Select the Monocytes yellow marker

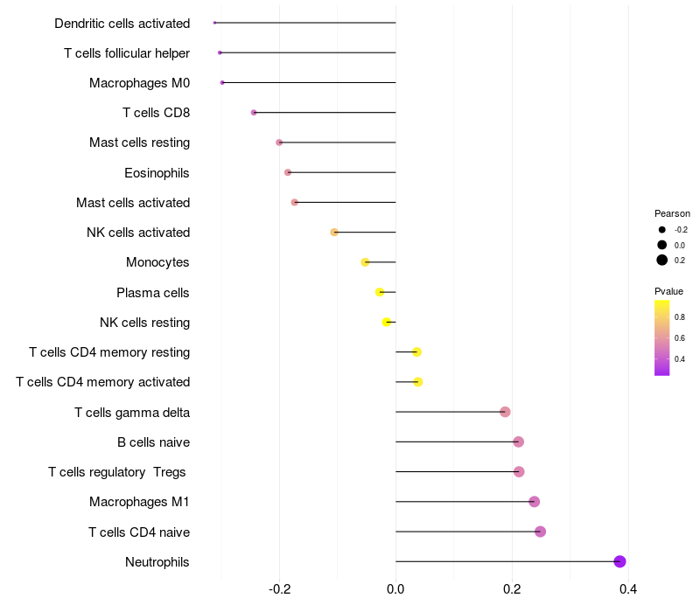tap(365, 262)
